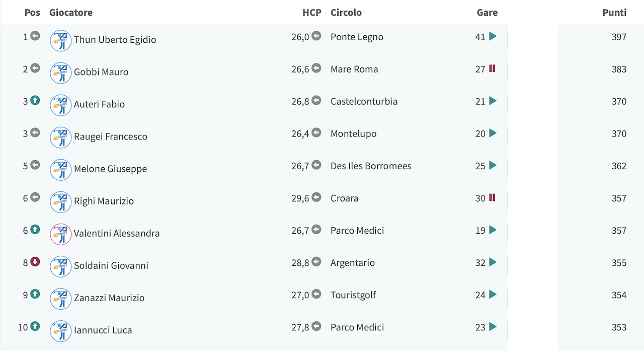Expand Gare triangle for Soldaini Giovanni
This screenshot has height=351, width=644.
click(493, 262)
